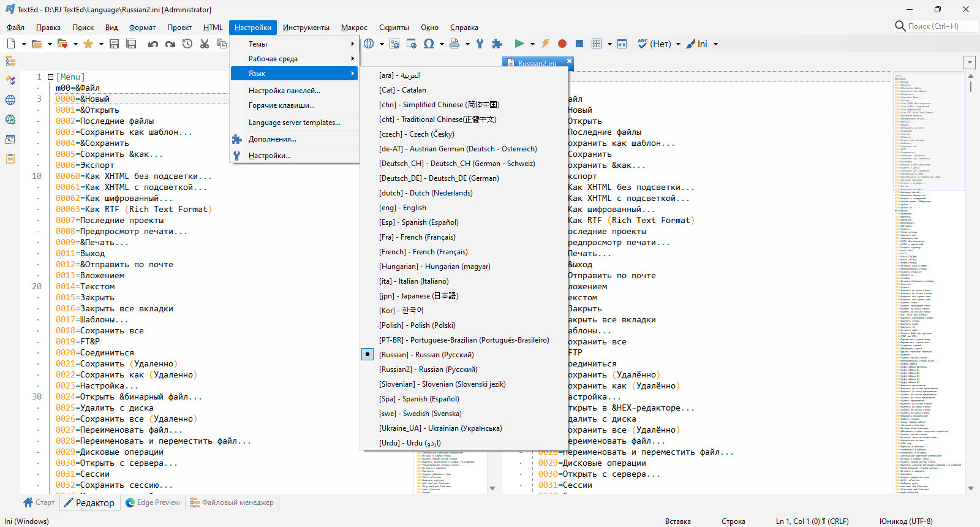Open the Ini syntax highlighting dropdown arrow
The width and height of the screenshot is (980, 527).
[x=715, y=44]
